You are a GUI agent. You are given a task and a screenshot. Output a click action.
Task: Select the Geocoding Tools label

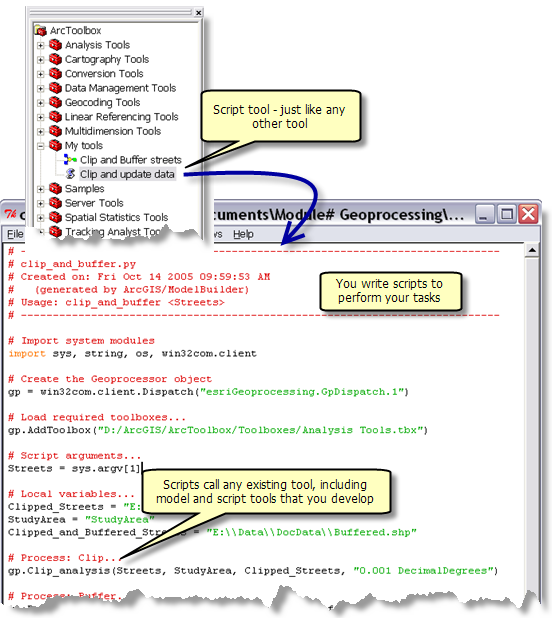pos(102,102)
